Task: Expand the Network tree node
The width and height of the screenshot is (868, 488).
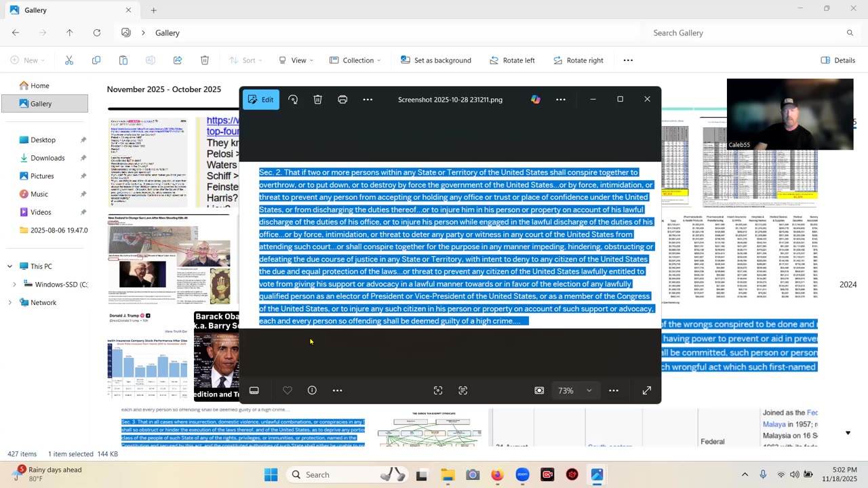Action: [x=9, y=302]
